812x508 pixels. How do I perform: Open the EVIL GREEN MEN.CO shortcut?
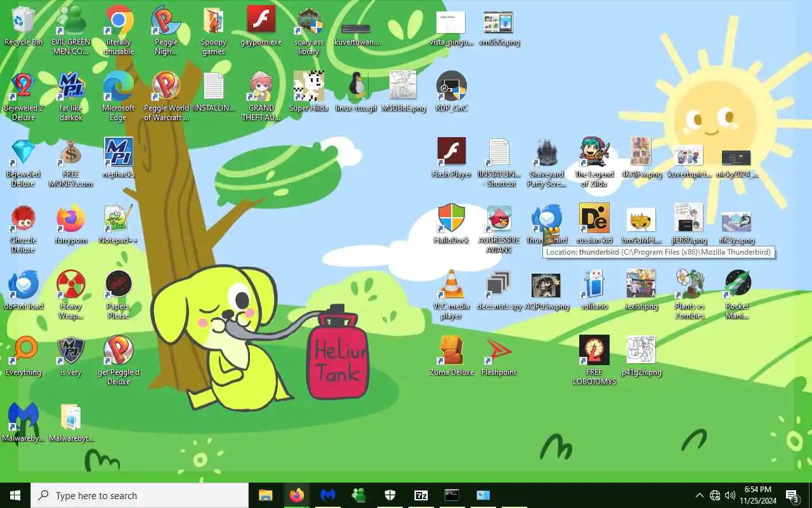click(71, 31)
